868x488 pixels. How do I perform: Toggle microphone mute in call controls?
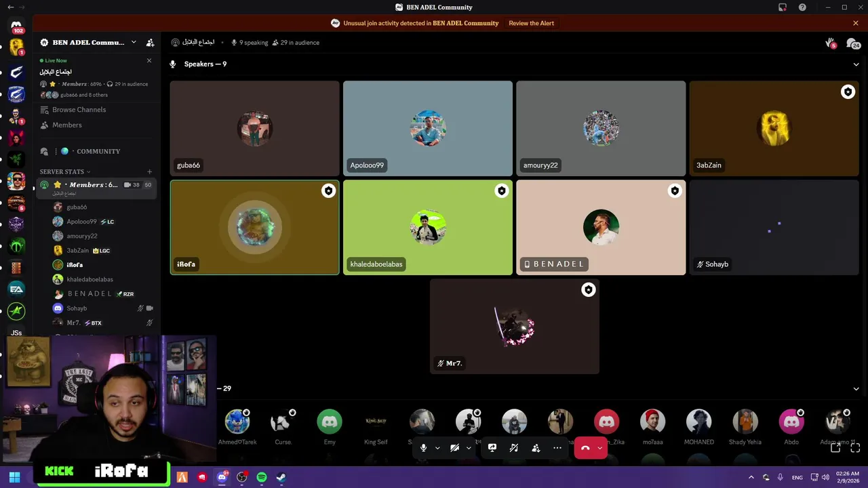423,448
